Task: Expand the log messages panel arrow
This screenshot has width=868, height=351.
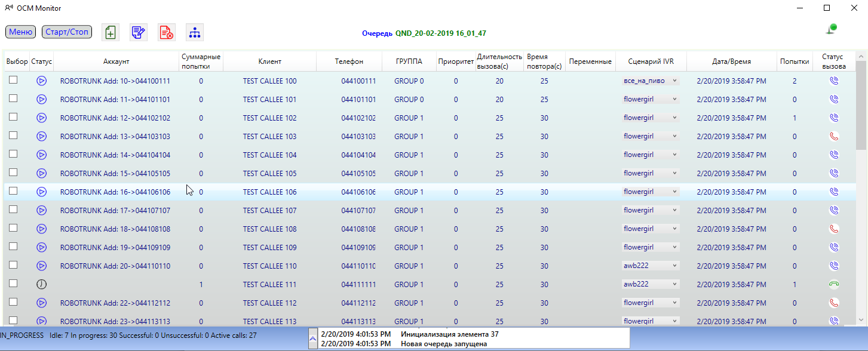Action: [312, 338]
